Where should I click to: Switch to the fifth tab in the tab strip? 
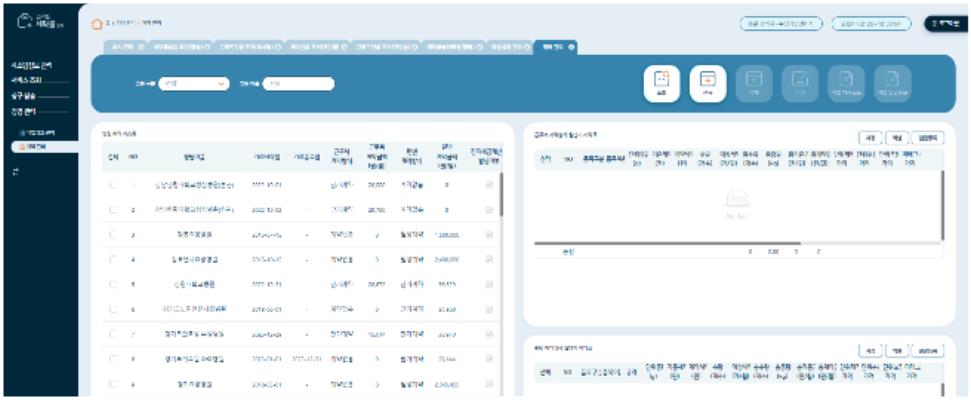pyautogui.click(x=386, y=47)
